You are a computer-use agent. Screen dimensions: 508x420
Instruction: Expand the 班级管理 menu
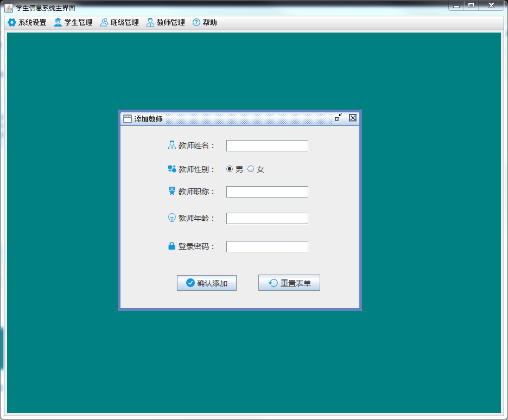pos(124,23)
